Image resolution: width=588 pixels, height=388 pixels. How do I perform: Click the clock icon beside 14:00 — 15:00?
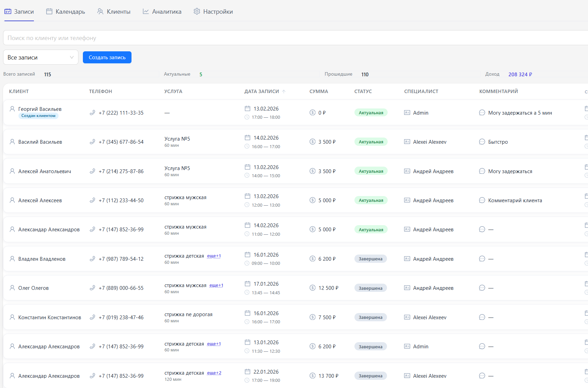click(247, 176)
